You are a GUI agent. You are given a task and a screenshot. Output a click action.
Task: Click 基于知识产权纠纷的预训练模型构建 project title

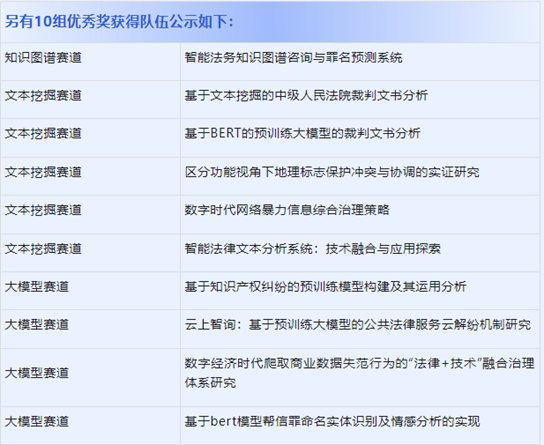[325, 287]
